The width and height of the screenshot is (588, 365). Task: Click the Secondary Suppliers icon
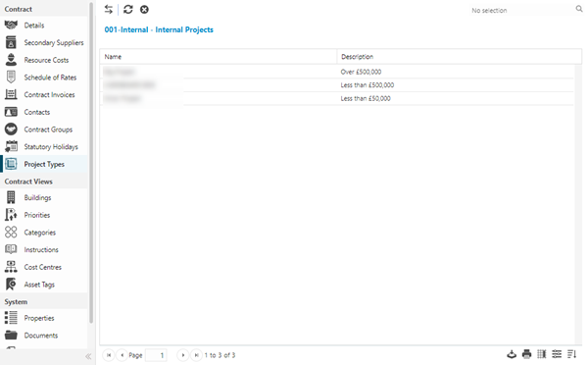(11, 42)
